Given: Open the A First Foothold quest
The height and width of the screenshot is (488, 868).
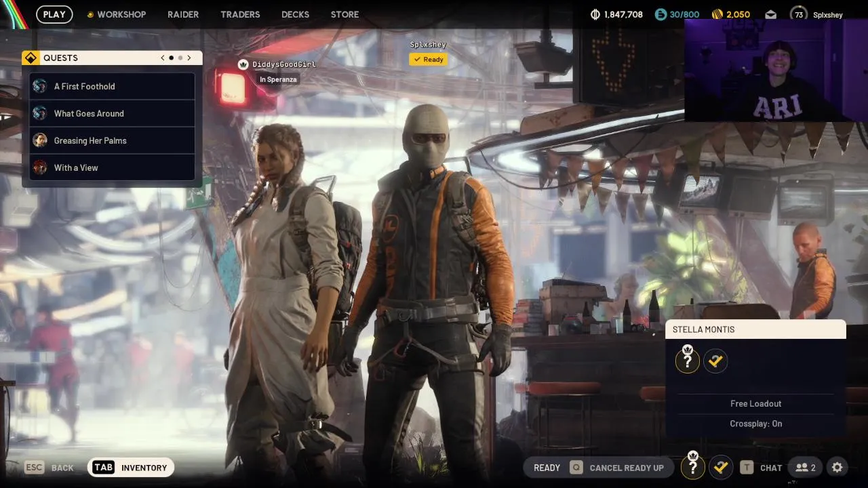Looking at the screenshot, I should (112, 86).
